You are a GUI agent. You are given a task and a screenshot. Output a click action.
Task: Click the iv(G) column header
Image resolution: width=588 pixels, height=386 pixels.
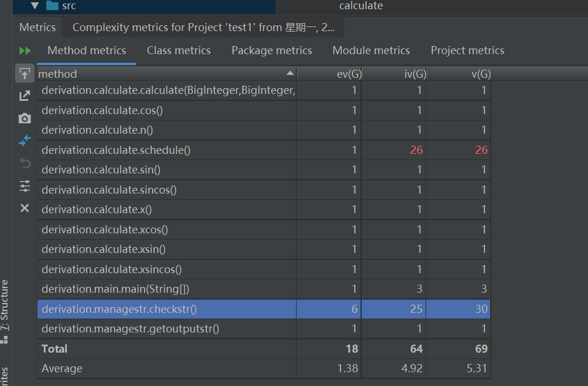415,74
